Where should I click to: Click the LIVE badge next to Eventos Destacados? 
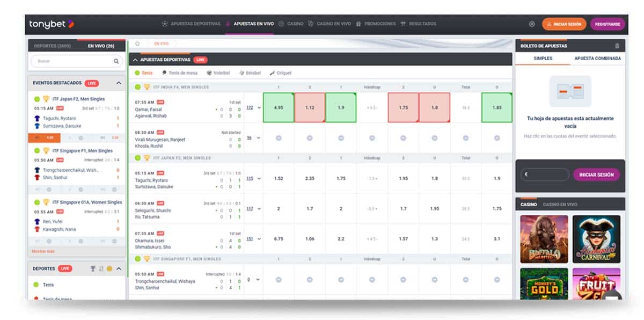[92, 83]
